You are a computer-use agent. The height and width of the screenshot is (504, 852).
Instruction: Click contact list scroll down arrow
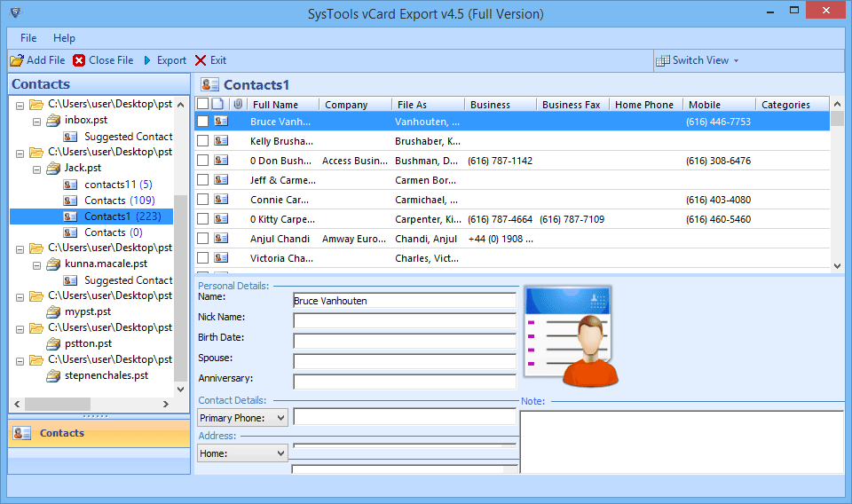(x=837, y=265)
